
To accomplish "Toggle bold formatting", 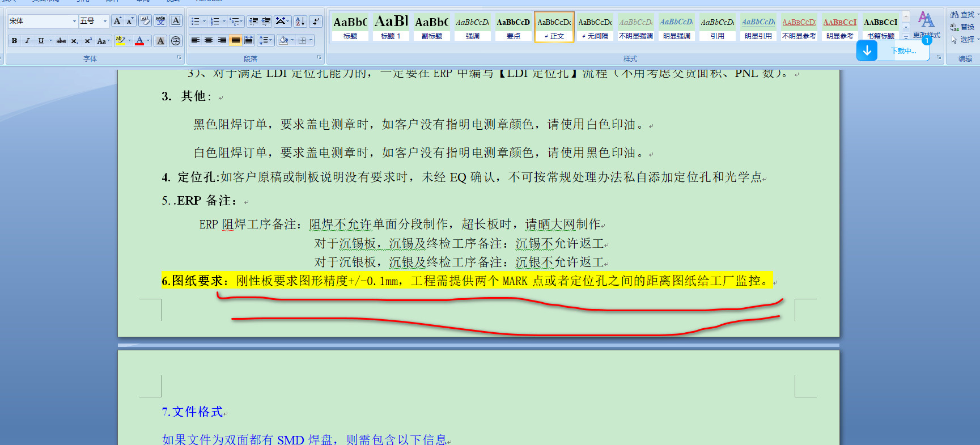I will 15,41.
